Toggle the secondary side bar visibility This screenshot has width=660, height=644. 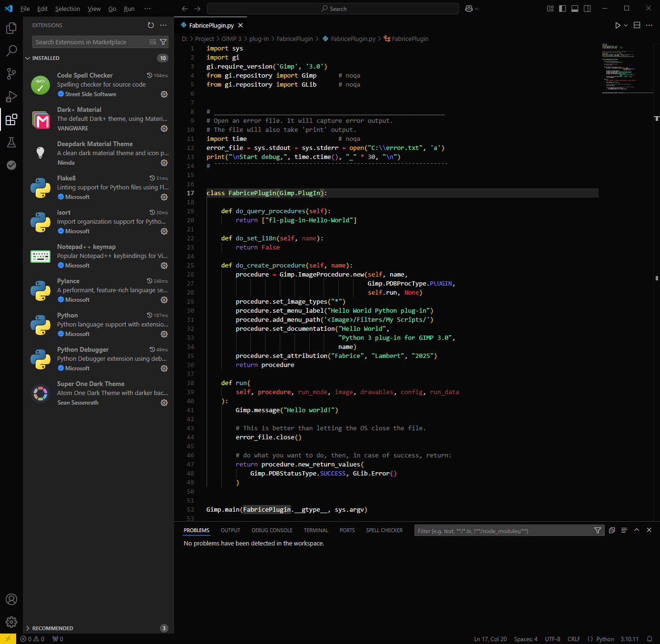(587, 9)
